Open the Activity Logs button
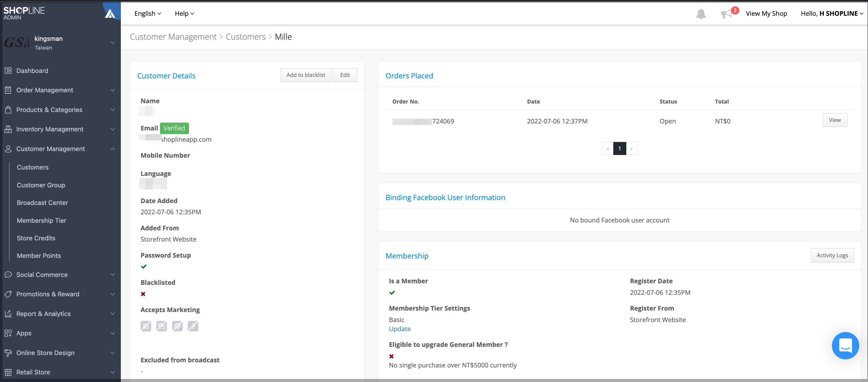Viewport: 868px width, 382px height. point(832,255)
